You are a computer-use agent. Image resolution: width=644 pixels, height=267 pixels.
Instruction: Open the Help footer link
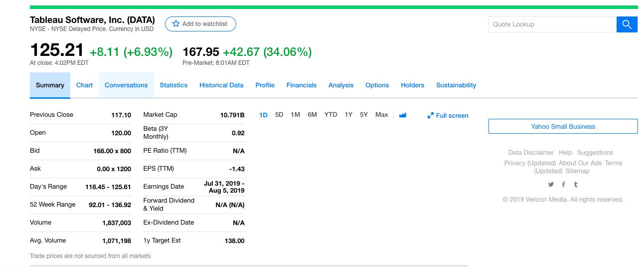(565, 153)
